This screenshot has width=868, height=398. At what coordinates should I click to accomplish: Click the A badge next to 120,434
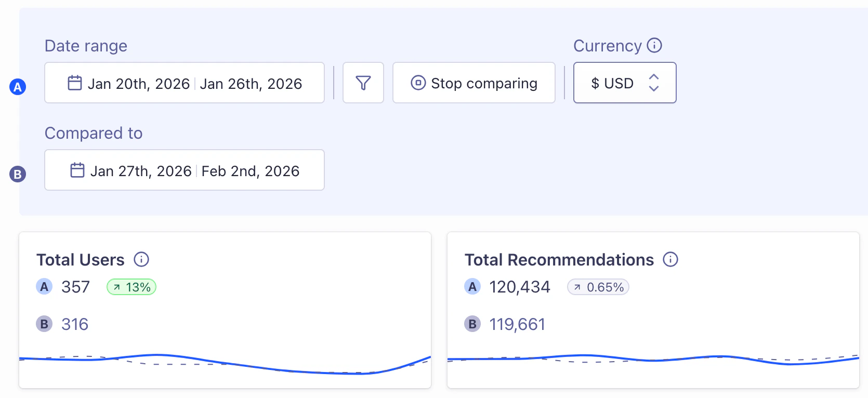pos(472,286)
